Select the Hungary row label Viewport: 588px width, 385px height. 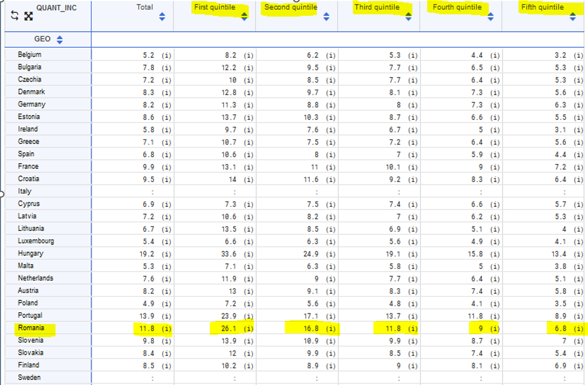tap(31, 253)
